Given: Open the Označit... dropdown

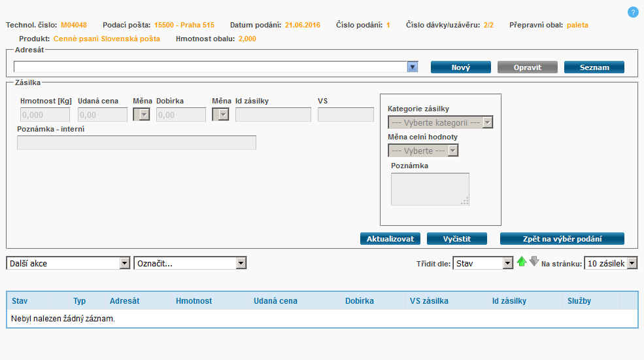Looking at the screenshot, I should point(190,263).
